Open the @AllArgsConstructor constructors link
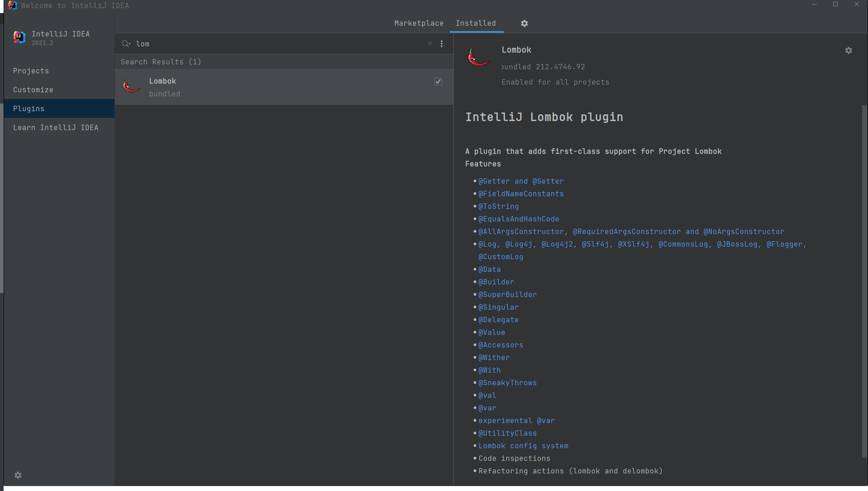 pos(631,232)
